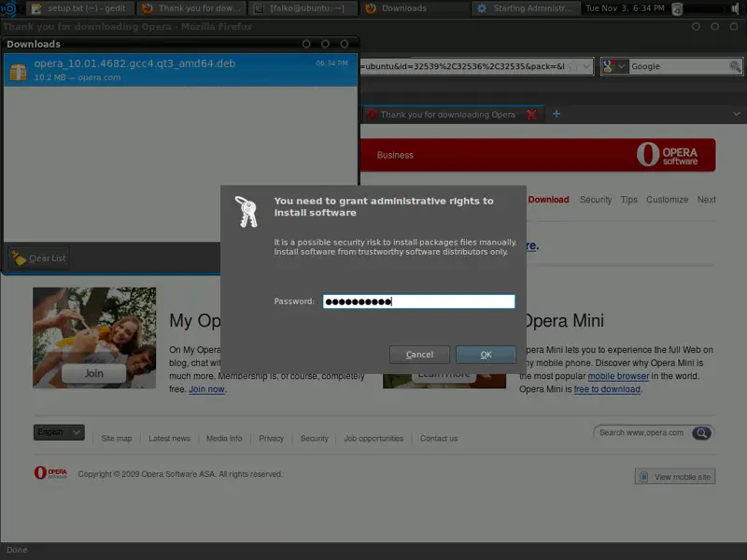Screen dimensions: 747x560
Task: Click the Clear List button in Downloads
Action: click(x=38, y=259)
